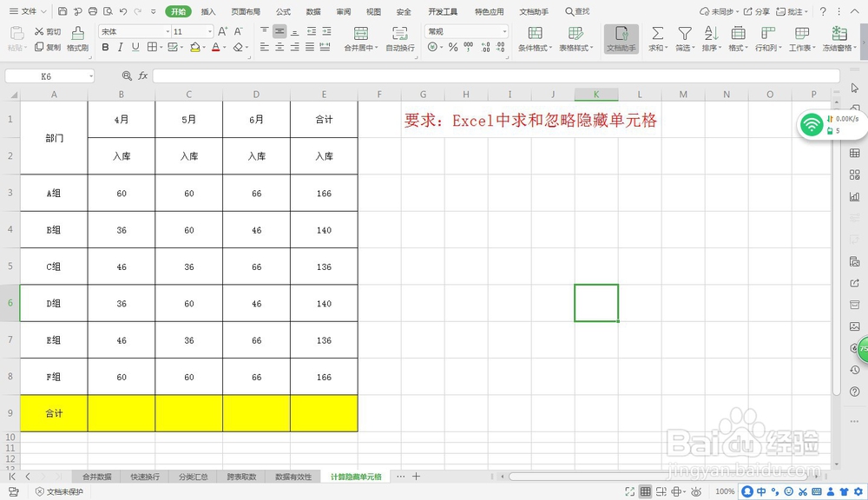Click the Filter (筛选) funnel icon
Screen dimensions: 868x500
[x=685, y=33]
